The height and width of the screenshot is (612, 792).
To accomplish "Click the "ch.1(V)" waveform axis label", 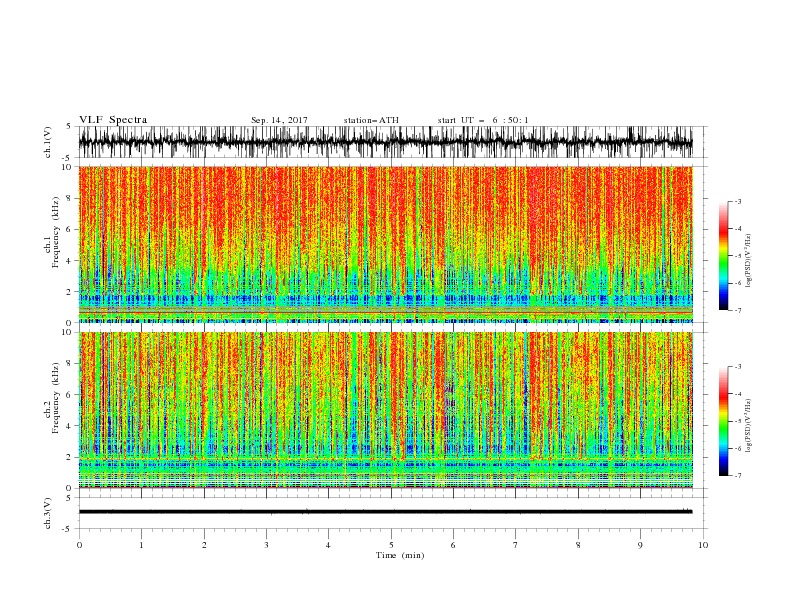I will [x=48, y=142].
